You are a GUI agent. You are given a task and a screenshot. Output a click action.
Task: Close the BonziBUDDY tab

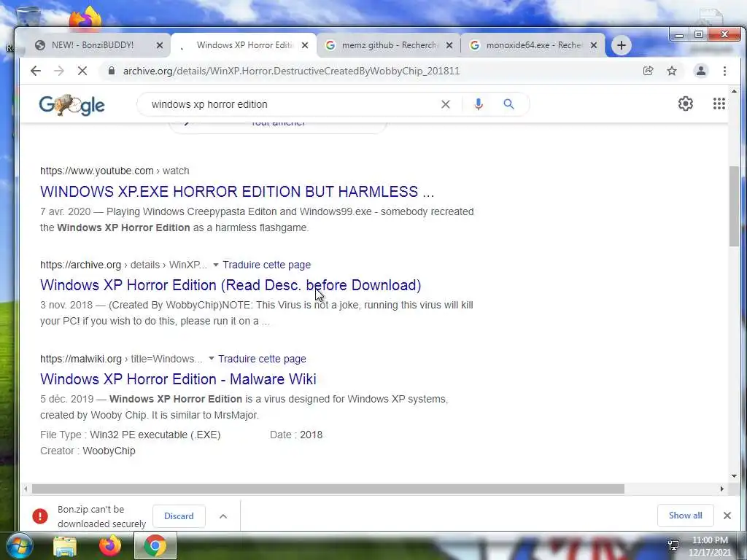click(x=160, y=45)
